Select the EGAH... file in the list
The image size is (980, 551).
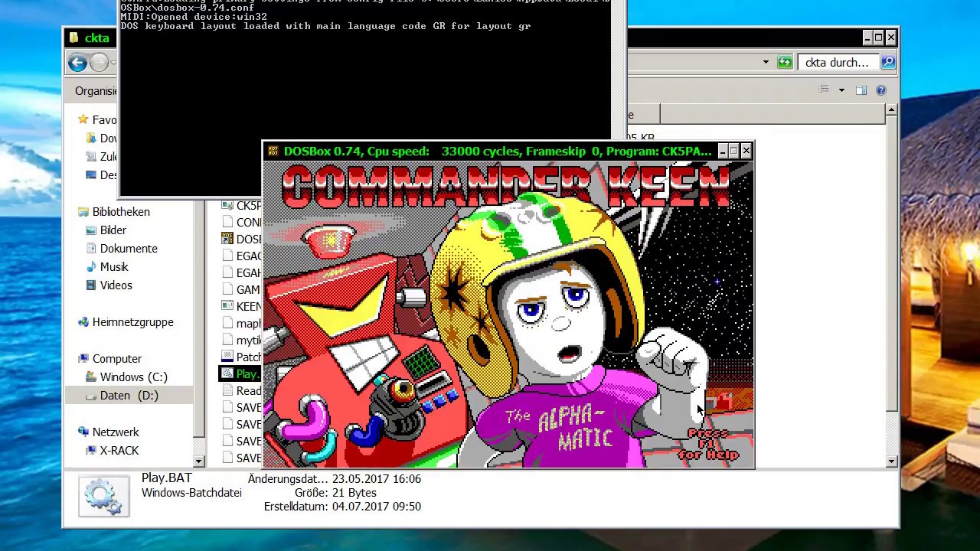pos(240,272)
